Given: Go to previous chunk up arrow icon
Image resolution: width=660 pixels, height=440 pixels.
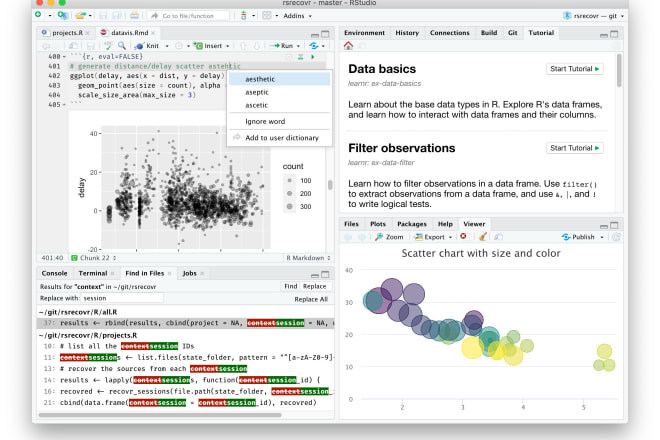Looking at the screenshot, I should pyautogui.click(x=243, y=45).
